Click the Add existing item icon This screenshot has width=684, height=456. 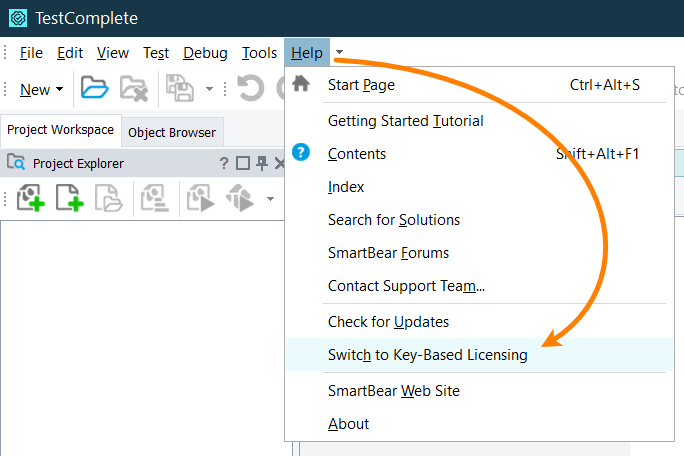[x=107, y=198]
